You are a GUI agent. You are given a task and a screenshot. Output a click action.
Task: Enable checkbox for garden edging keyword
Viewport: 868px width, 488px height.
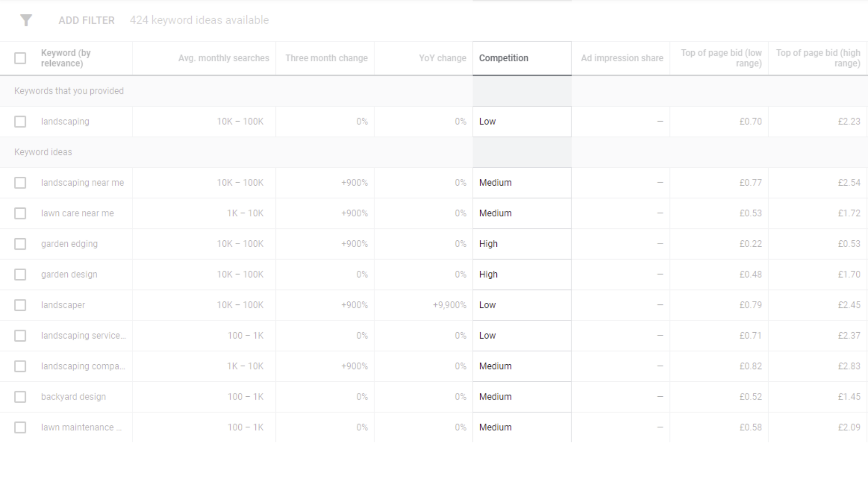click(x=20, y=244)
